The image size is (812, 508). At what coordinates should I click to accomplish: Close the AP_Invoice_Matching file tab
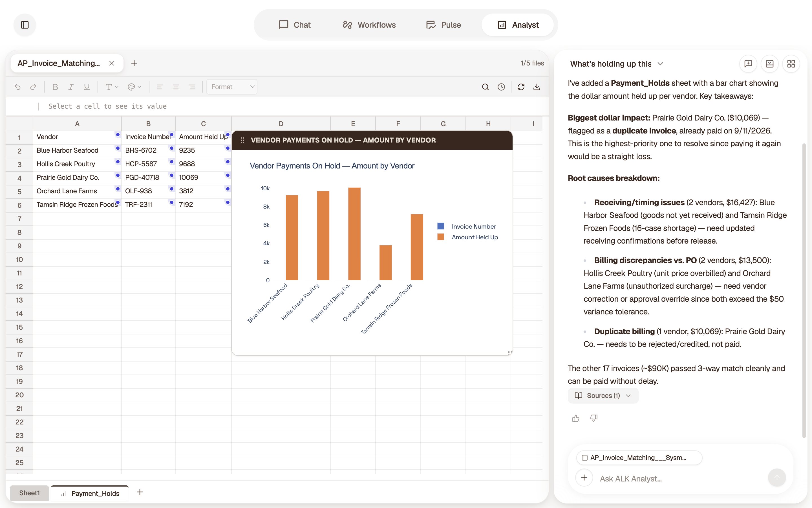pos(112,63)
